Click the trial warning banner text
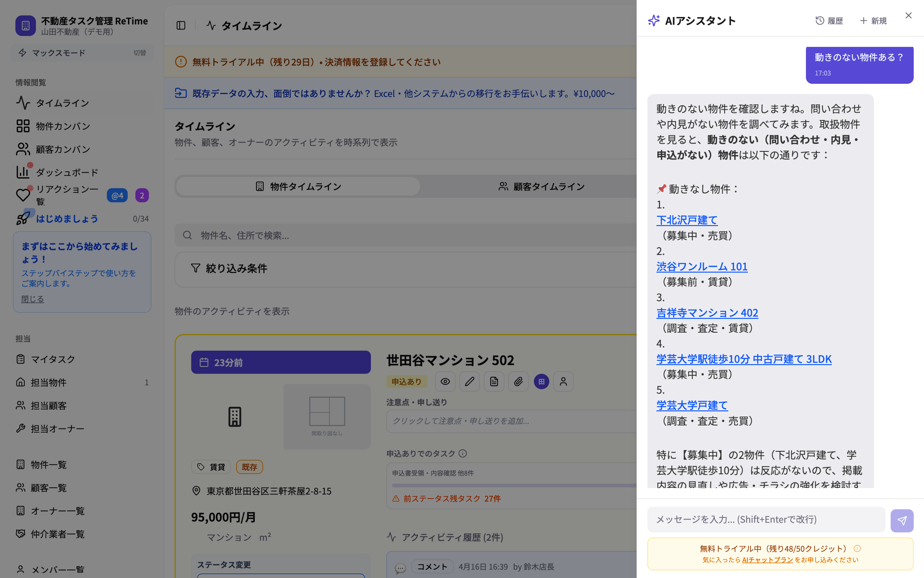Image resolution: width=924 pixels, height=578 pixels. 316,62
